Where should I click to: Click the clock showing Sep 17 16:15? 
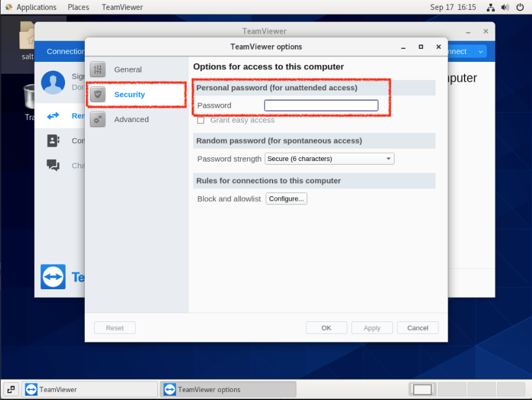tap(453, 7)
